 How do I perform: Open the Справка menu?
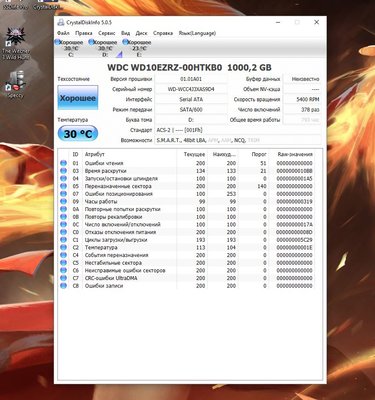coord(163,33)
